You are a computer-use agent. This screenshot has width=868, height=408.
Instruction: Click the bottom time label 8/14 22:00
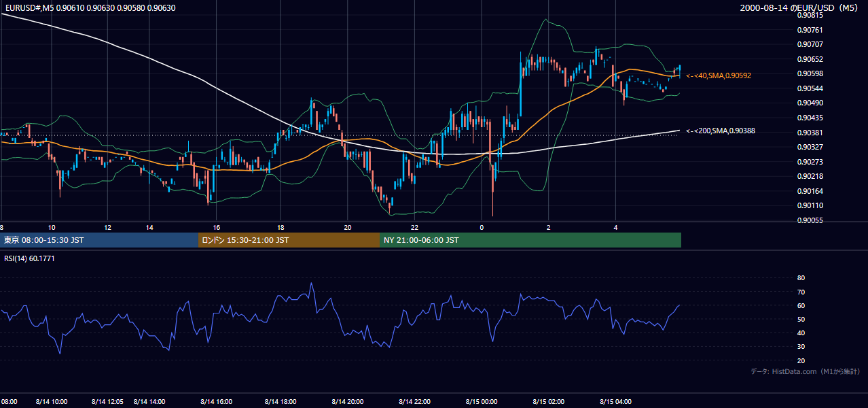(x=416, y=401)
